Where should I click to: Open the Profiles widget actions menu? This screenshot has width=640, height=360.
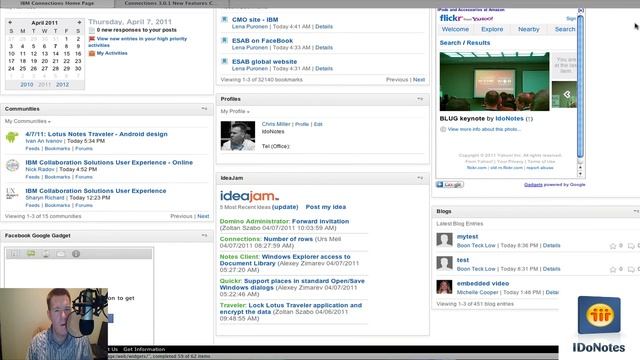(420, 99)
